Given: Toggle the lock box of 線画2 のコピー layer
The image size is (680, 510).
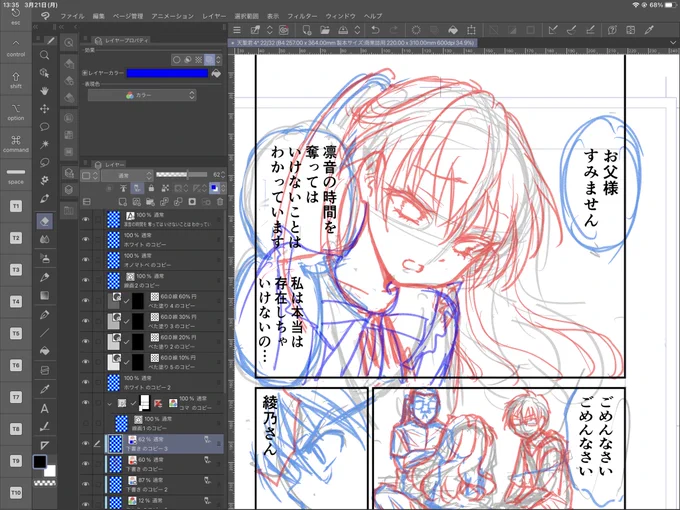Looking at the screenshot, I should (x=98, y=280).
